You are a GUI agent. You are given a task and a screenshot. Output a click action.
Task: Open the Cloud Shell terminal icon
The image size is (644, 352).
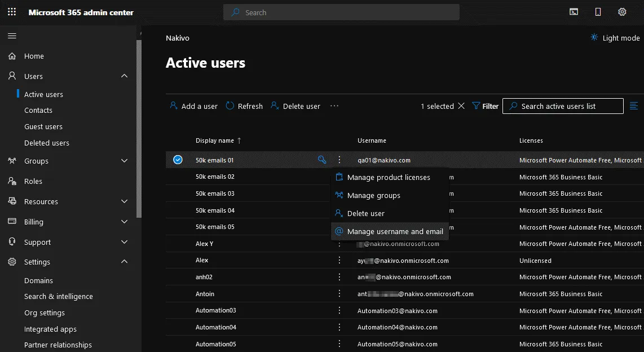574,12
